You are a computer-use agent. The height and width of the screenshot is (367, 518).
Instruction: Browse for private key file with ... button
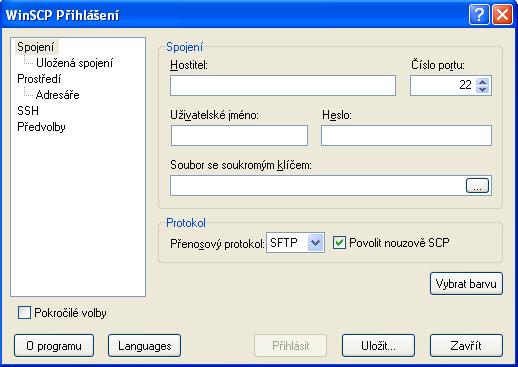pos(477,186)
